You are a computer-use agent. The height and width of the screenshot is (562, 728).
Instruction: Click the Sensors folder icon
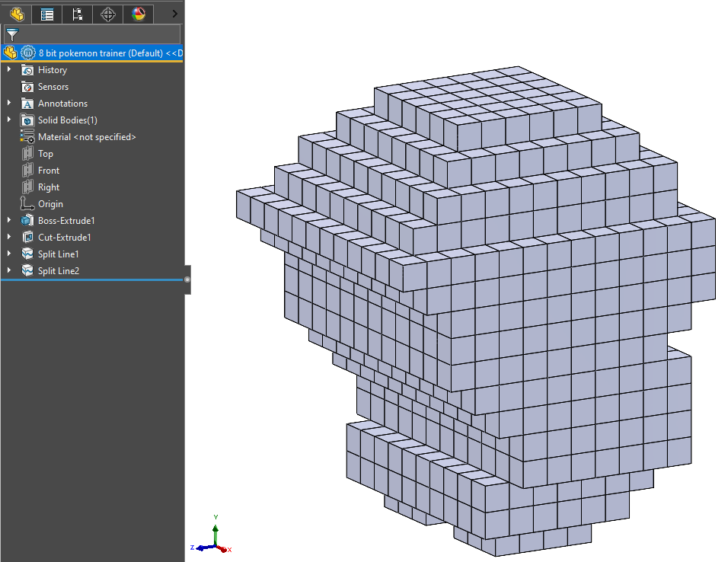coord(27,87)
